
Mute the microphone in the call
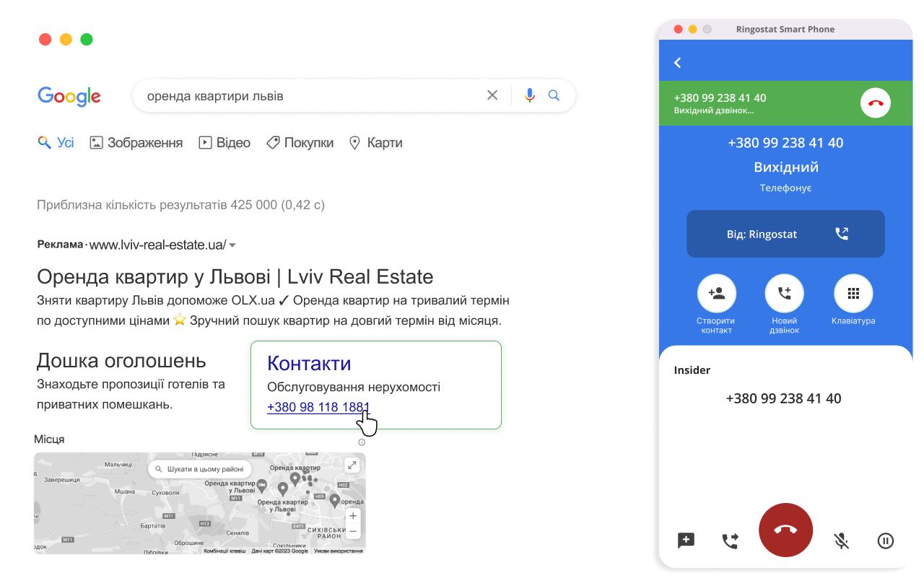842,541
